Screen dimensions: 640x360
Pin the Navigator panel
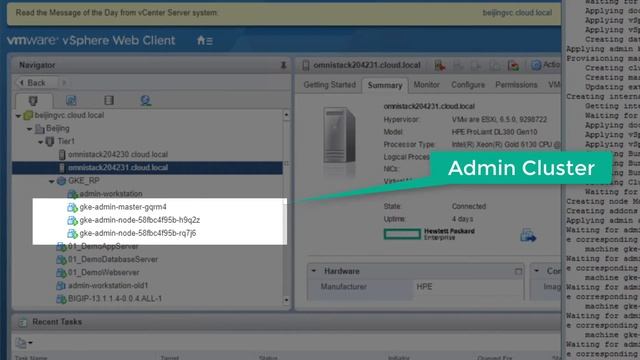coord(283,65)
